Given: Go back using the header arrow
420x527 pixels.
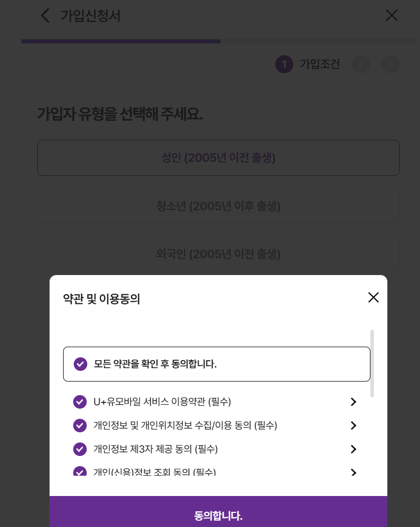Looking at the screenshot, I should pyautogui.click(x=46, y=15).
